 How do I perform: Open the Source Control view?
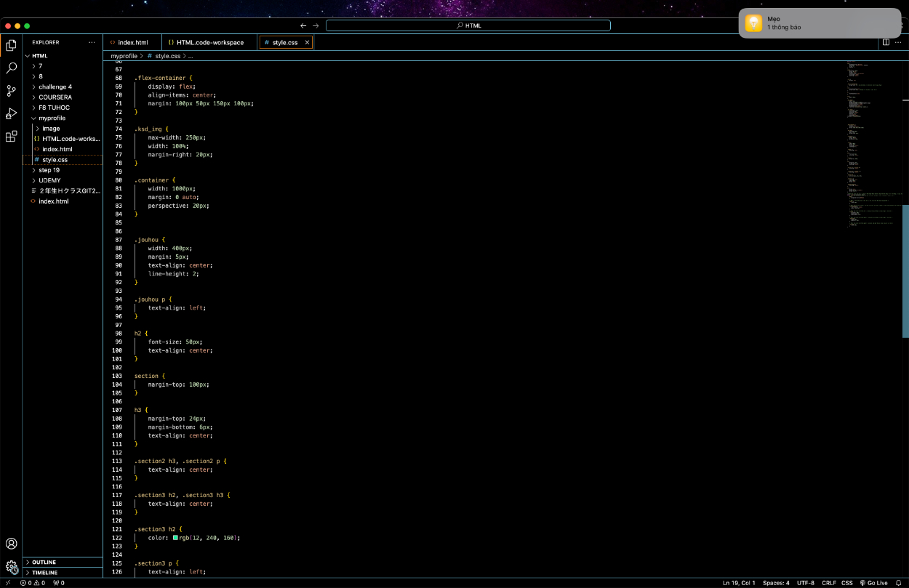tap(11, 91)
